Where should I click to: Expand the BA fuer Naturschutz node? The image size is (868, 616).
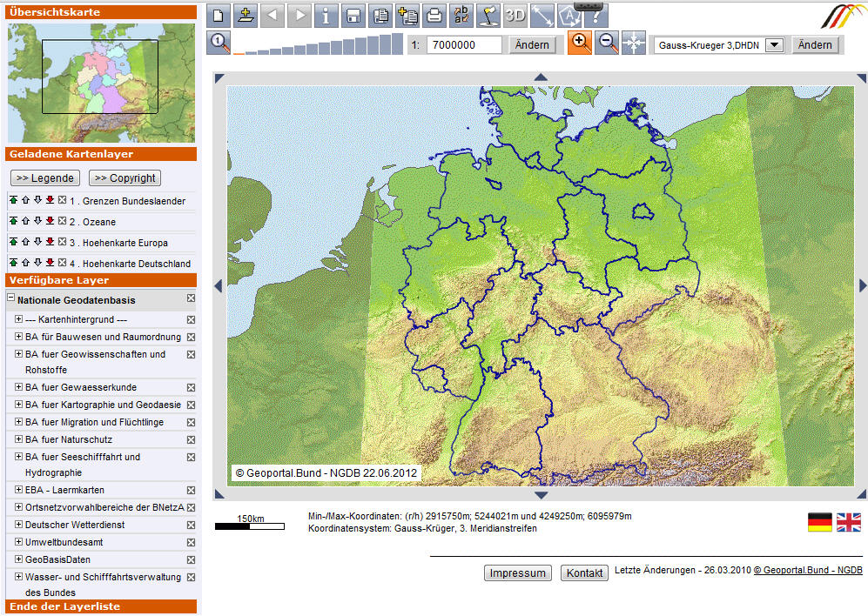[17, 439]
